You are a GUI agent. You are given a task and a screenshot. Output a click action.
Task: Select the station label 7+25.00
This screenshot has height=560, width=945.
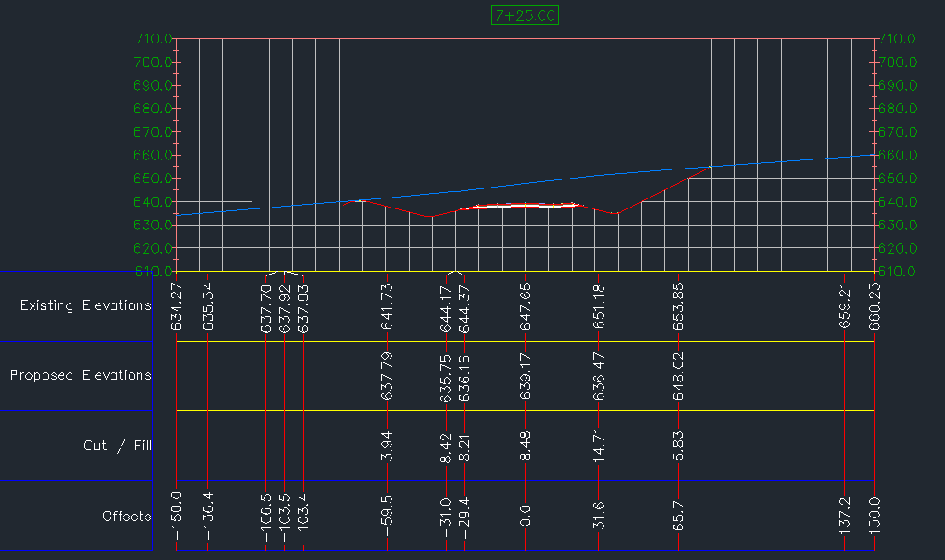click(526, 15)
